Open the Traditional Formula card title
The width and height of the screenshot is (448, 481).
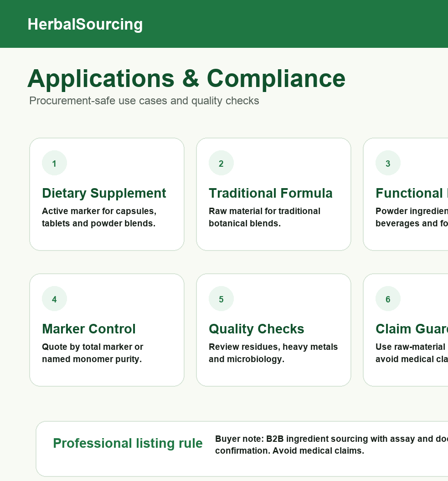(271, 193)
